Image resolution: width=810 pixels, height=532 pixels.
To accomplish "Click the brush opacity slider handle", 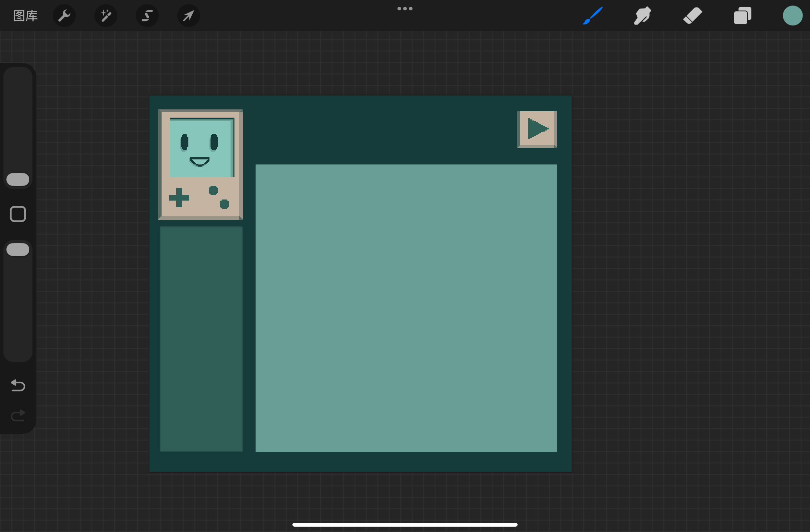I will [x=18, y=250].
